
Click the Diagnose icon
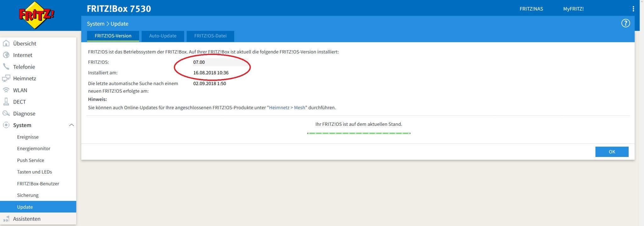6,113
